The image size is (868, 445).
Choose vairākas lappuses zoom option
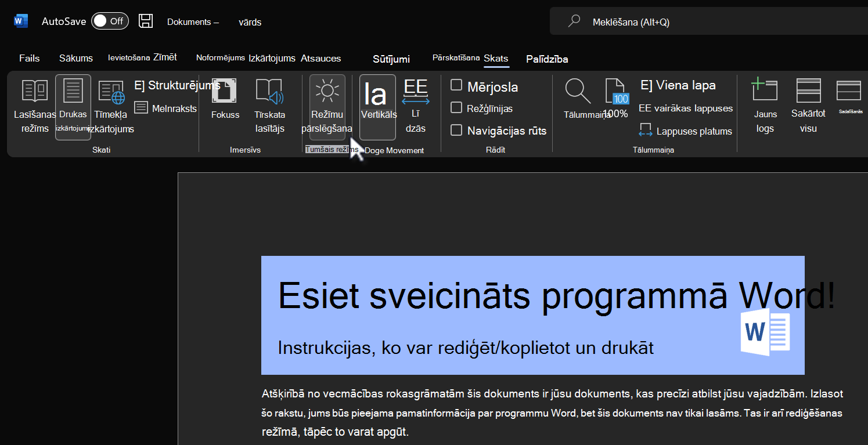686,108
